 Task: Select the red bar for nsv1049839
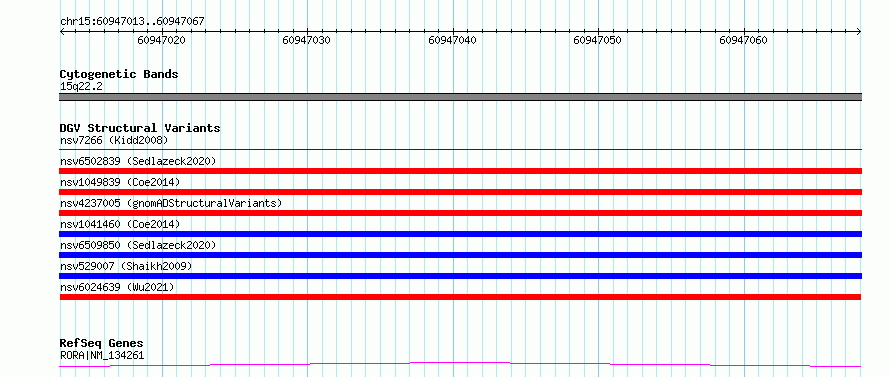(460, 192)
